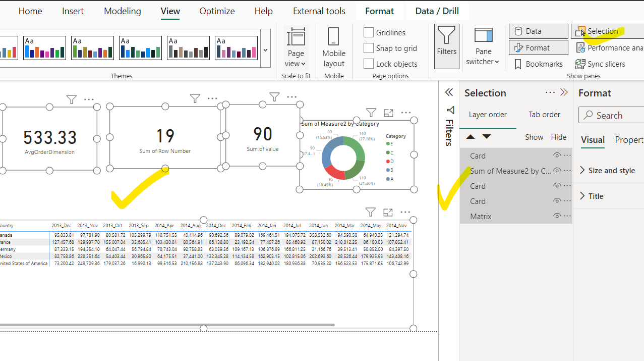The height and width of the screenshot is (361, 644).
Task: Select Sum of Measure2 layer item
Action: pos(516,171)
